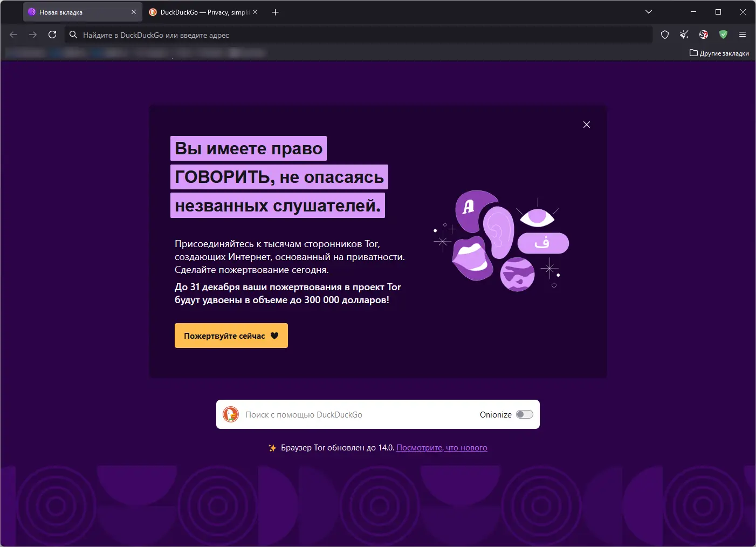Image resolution: width=756 pixels, height=547 pixels.
Task: Click the magnifier icon in address bar
Action: (x=73, y=35)
